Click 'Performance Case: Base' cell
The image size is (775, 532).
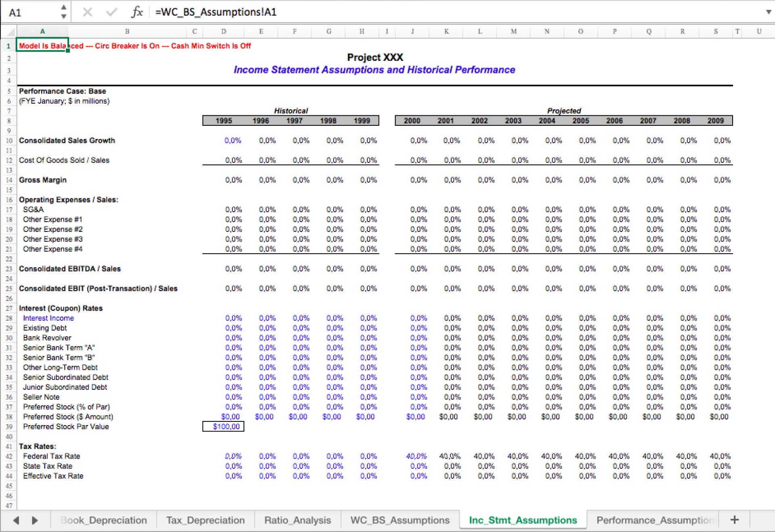[63, 91]
